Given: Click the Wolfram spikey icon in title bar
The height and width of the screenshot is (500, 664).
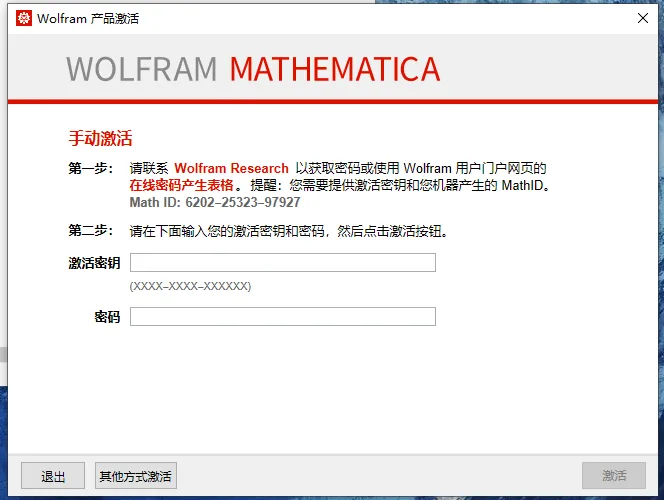Looking at the screenshot, I should coord(24,18).
